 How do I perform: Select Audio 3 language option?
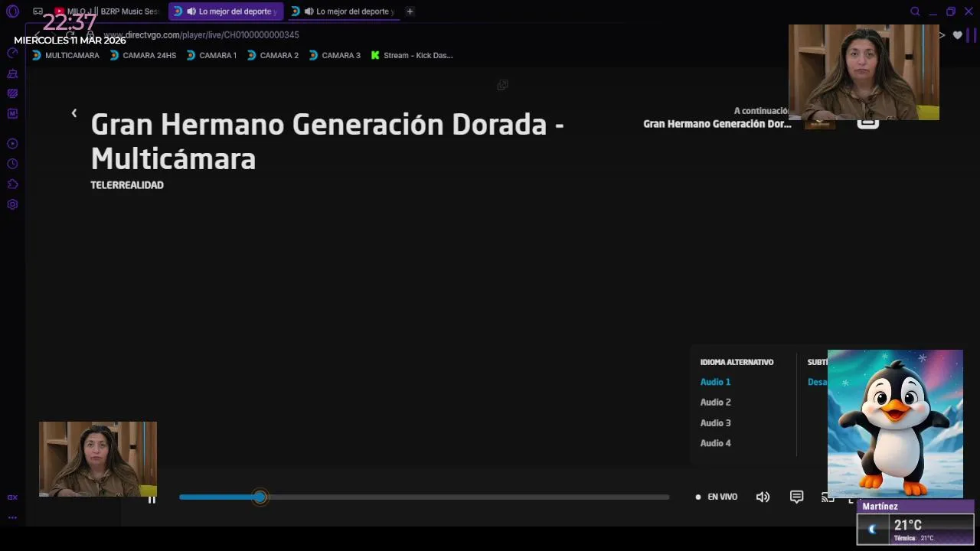click(x=715, y=423)
